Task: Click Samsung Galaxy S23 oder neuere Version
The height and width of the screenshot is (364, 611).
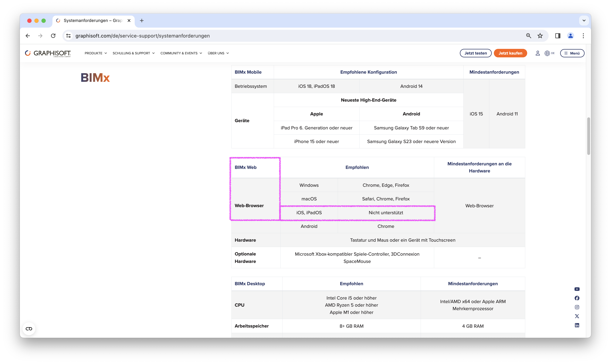Action: [x=411, y=141]
